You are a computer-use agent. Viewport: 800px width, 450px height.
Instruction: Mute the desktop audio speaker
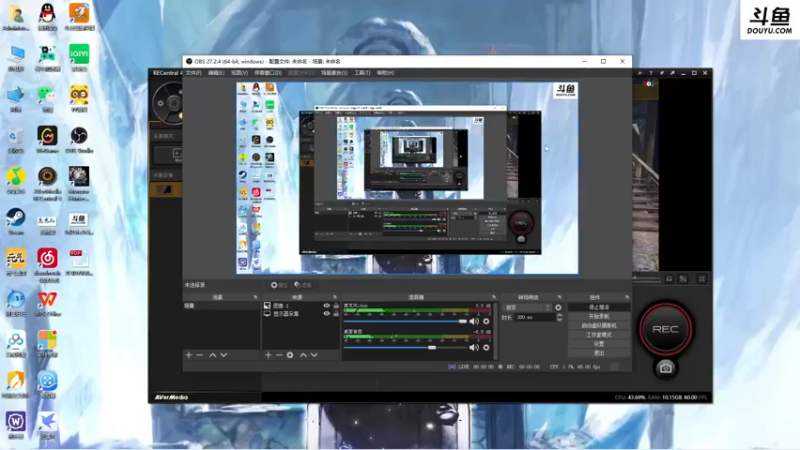[x=474, y=347]
